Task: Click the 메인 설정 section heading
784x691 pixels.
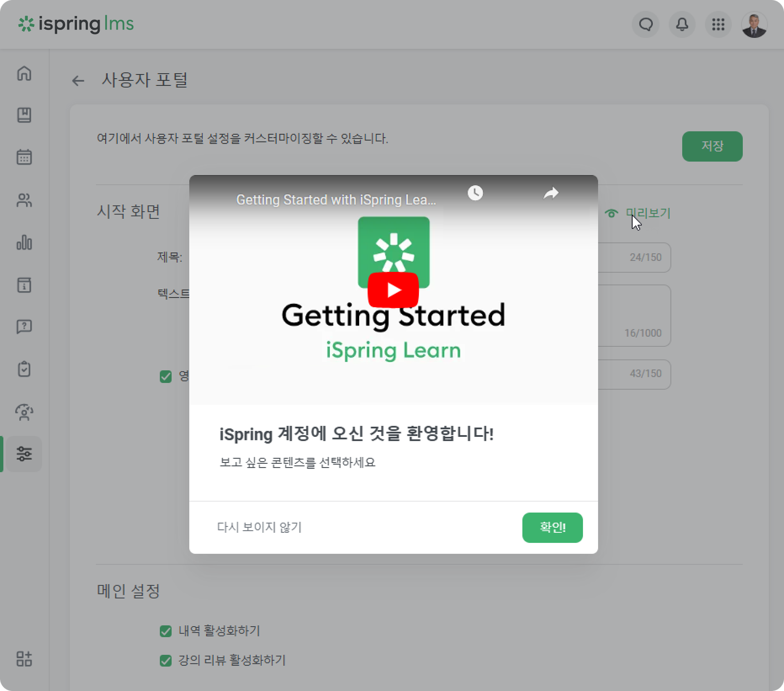Action: coord(128,591)
